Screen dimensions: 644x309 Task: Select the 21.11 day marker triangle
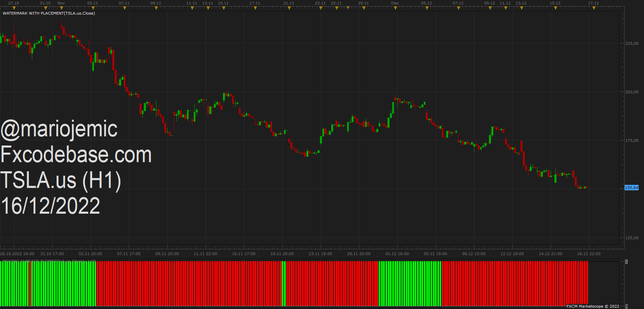click(289, 8)
